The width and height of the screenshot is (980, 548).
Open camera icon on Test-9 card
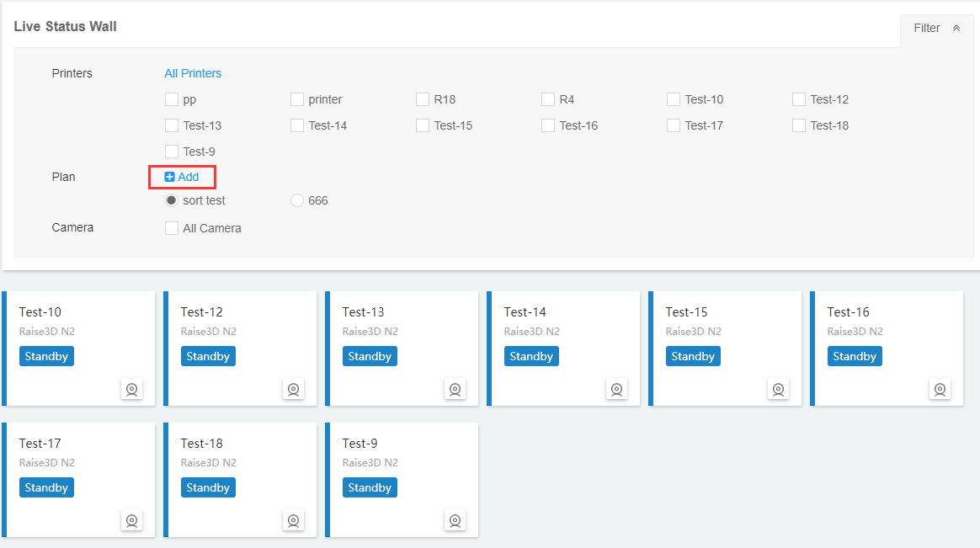click(455, 520)
